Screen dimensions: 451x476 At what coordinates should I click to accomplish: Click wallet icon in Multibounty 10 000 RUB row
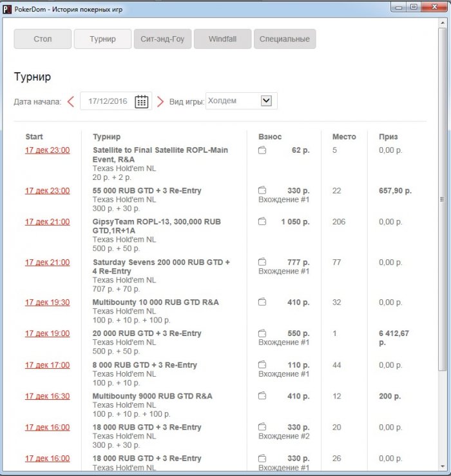262,302
